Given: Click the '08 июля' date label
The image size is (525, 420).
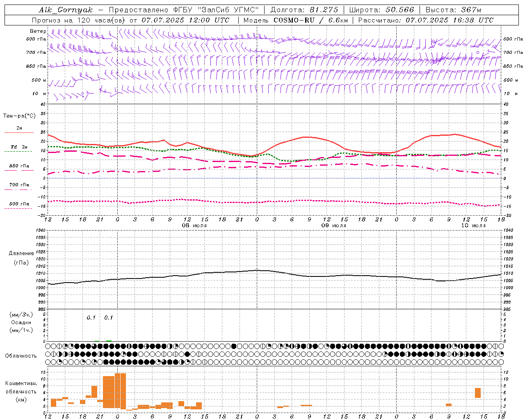Looking at the screenshot, I should pos(194,226).
